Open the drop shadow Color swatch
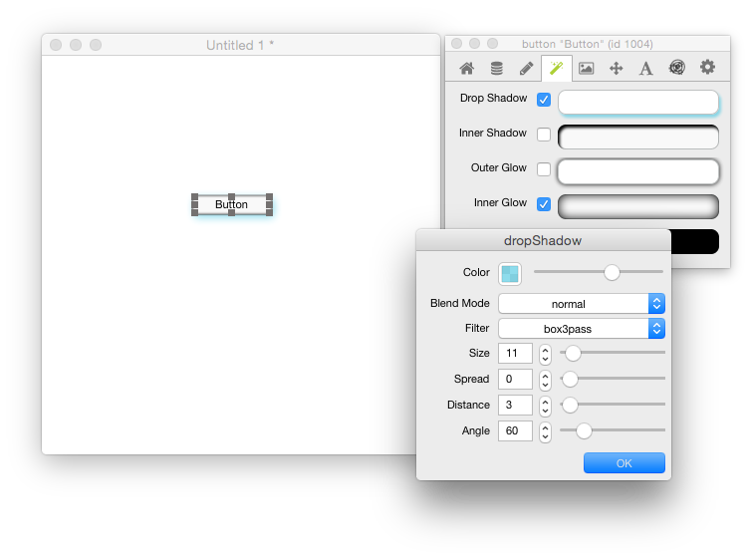 tap(510, 273)
